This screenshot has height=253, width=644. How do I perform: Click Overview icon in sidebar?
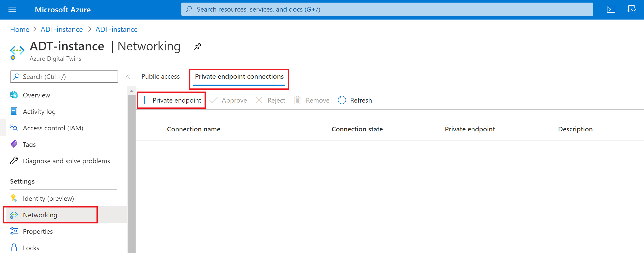[x=14, y=95]
